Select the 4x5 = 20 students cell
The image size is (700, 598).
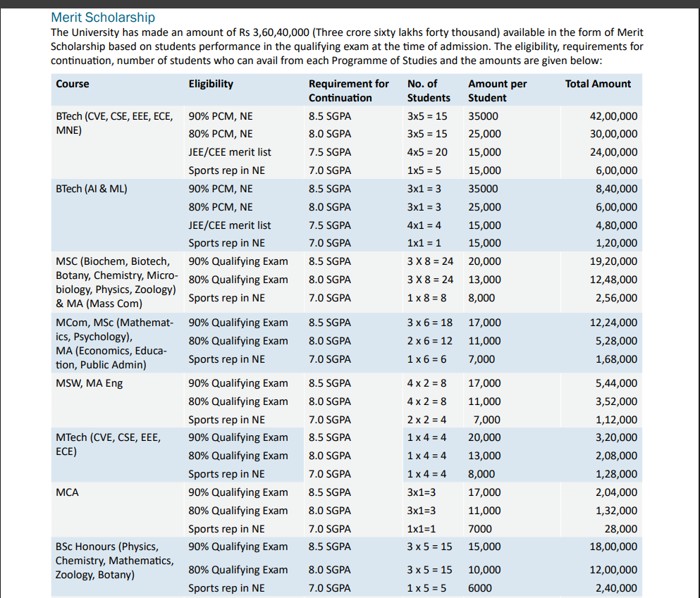coord(427,152)
